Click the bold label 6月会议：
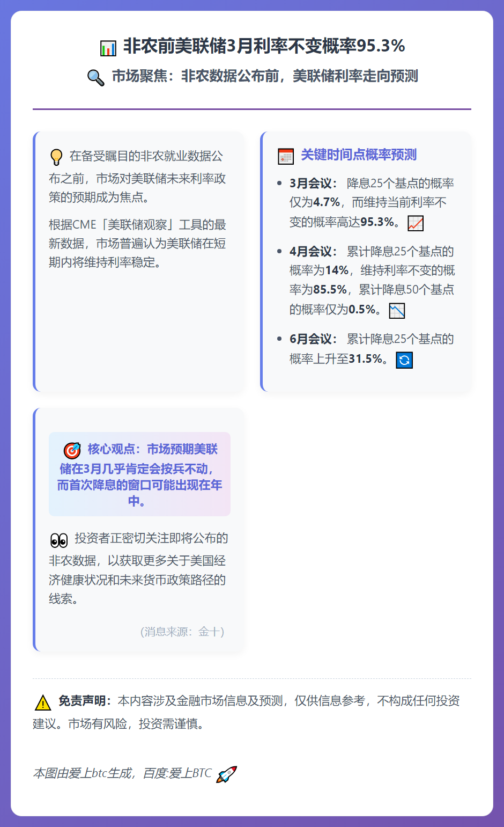The height and width of the screenshot is (827, 504). [x=314, y=339]
